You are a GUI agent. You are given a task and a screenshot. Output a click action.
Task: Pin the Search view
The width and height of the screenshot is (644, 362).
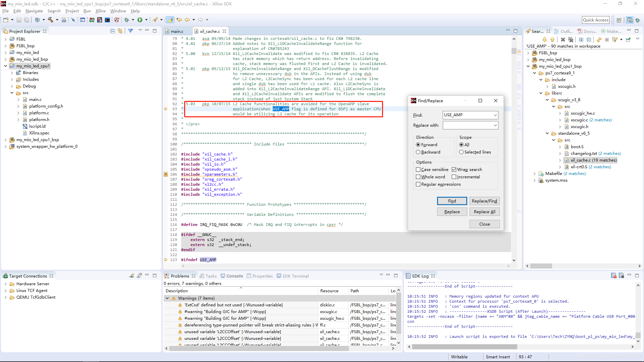click(x=628, y=40)
